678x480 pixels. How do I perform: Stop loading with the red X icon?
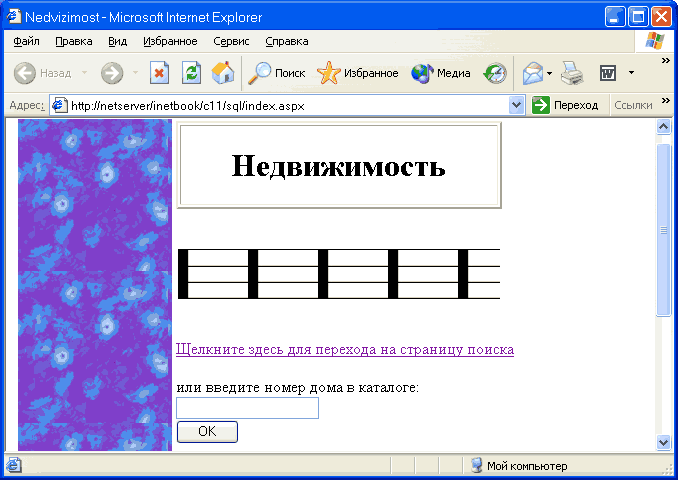159,73
